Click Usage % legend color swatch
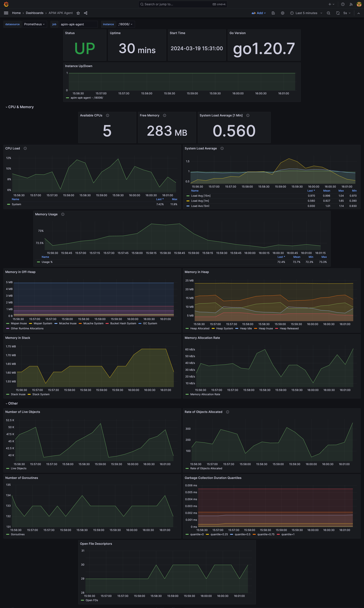The image size is (364, 608). pos(39,262)
